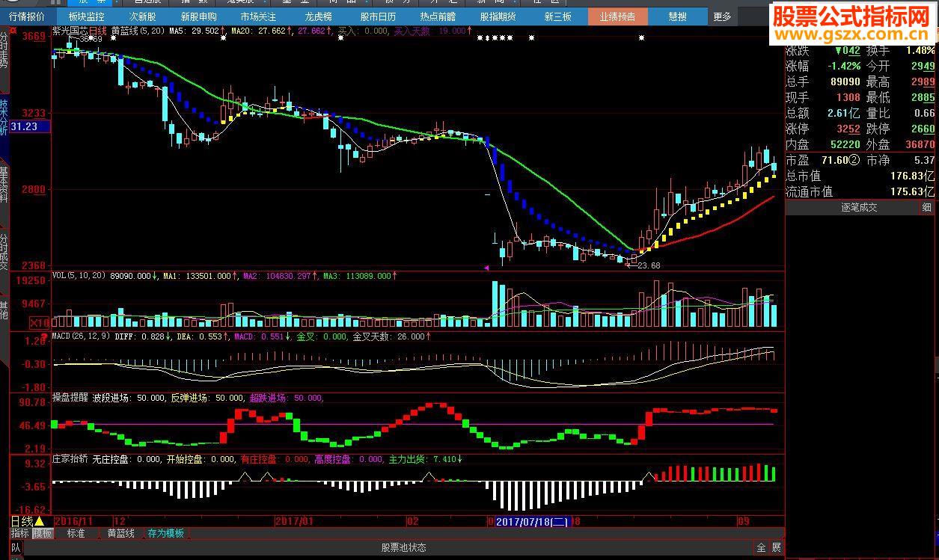Open the 股票池状态 bar
Viewport: 939px width, 560px height.
tap(403, 548)
